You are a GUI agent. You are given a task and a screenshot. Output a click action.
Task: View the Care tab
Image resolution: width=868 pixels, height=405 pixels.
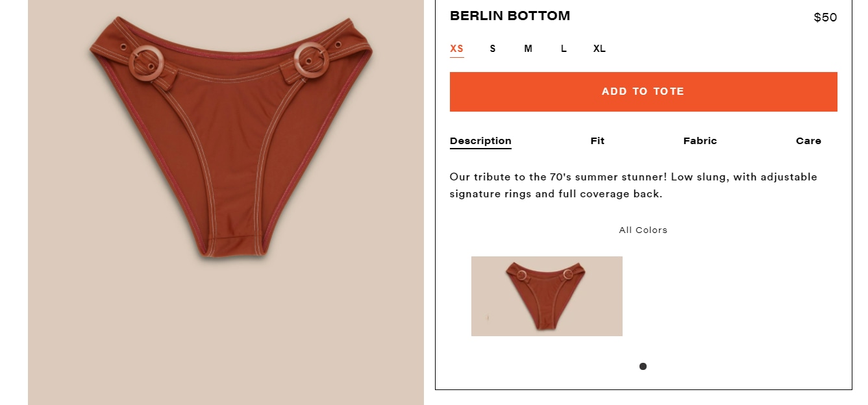tap(808, 141)
